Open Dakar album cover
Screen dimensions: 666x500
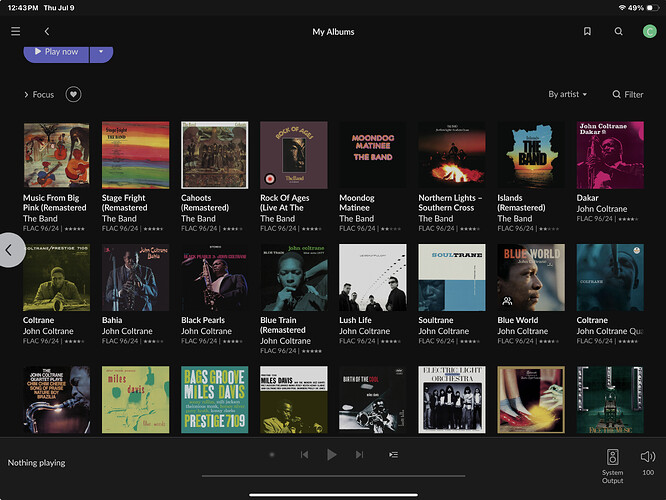pos(610,155)
